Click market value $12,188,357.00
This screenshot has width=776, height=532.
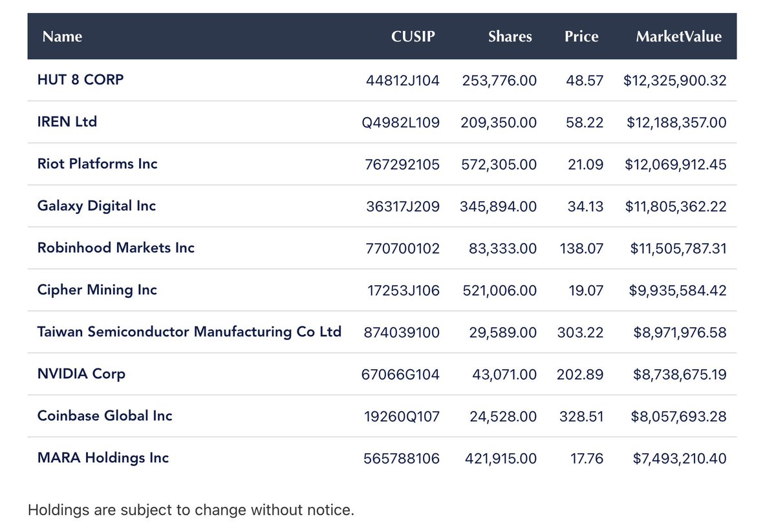[x=676, y=123]
